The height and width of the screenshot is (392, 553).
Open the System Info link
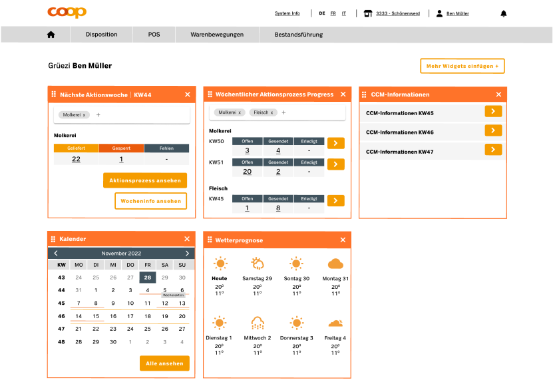point(287,13)
